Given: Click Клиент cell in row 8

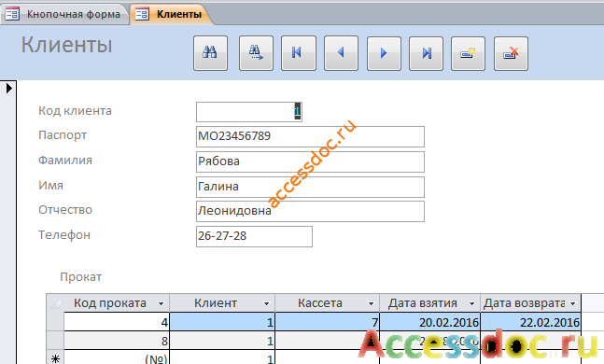Looking at the screenshot, I should [222, 341].
